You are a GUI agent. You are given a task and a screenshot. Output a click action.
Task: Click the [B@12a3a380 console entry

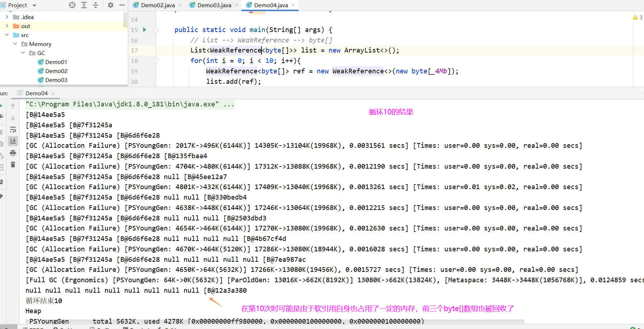point(225,291)
